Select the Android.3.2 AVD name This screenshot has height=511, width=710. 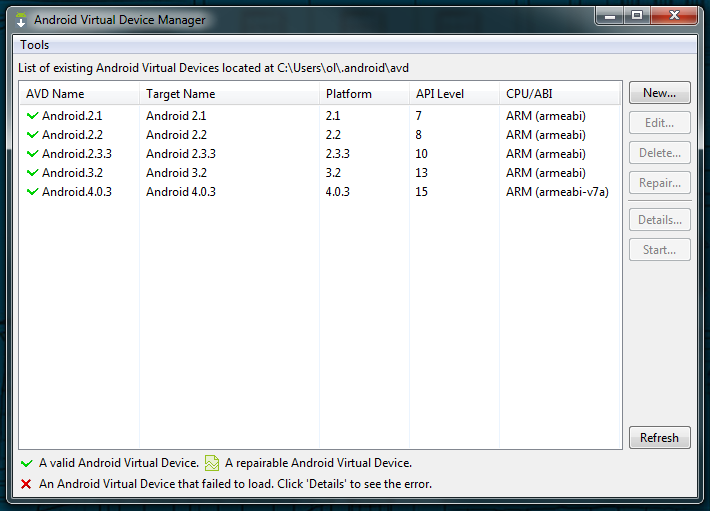pos(72,173)
